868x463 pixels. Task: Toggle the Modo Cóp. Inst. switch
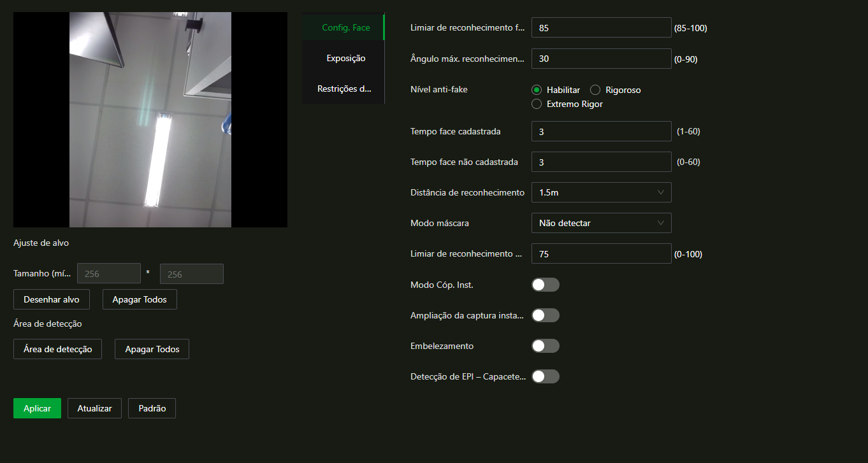pos(546,285)
